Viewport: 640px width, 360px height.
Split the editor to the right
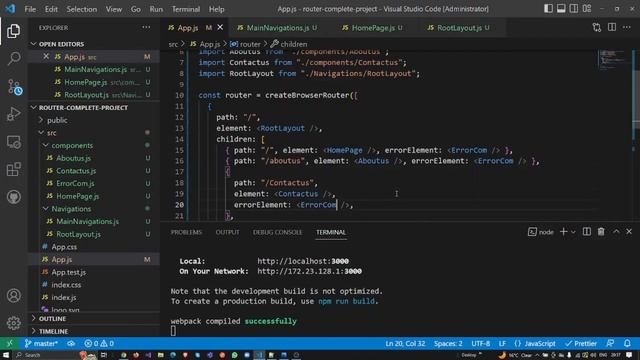[612, 27]
